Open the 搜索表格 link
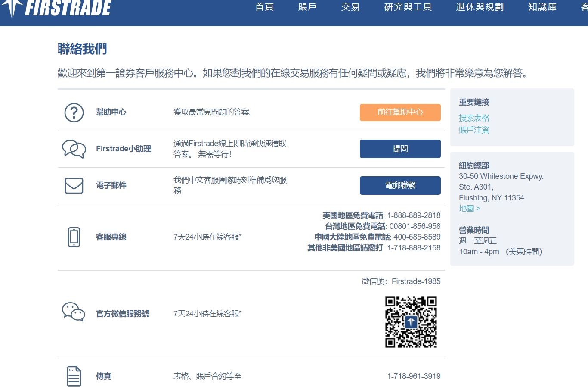Viewport: 588px width, 387px height. [474, 118]
